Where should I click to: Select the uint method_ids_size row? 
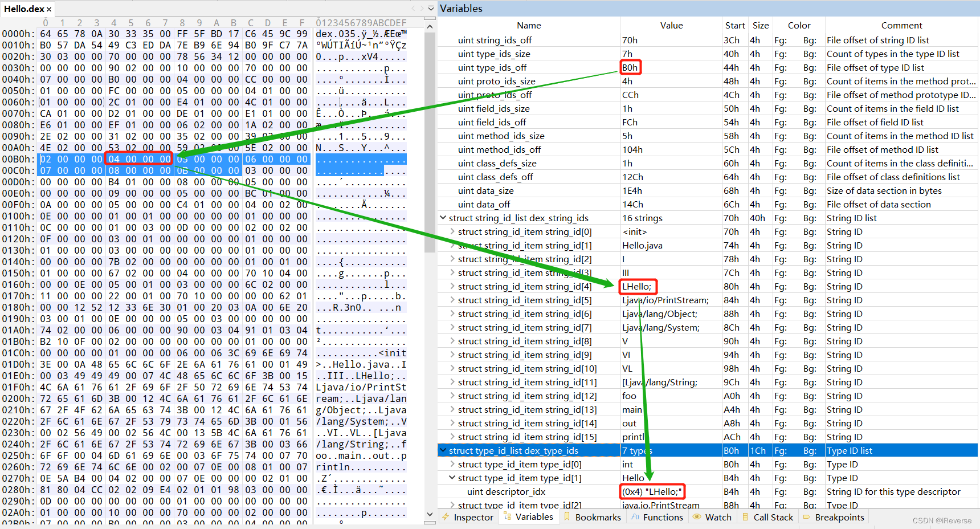coord(708,136)
